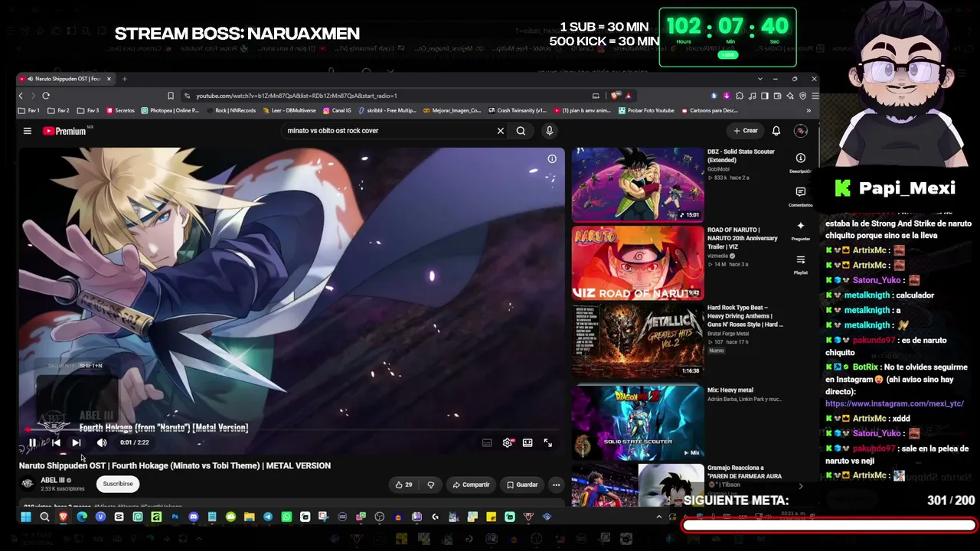Click the youtube.com address bar URL
Image resolution: width=980 pixels, height=551 pixels.
pyautogui.click(x=296, y=96)
